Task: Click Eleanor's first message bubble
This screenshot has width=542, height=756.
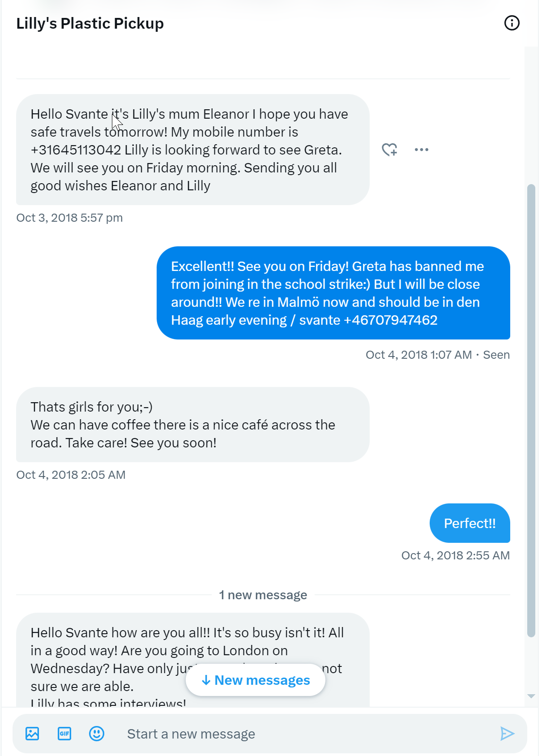Action: click(x=192, y=150)
